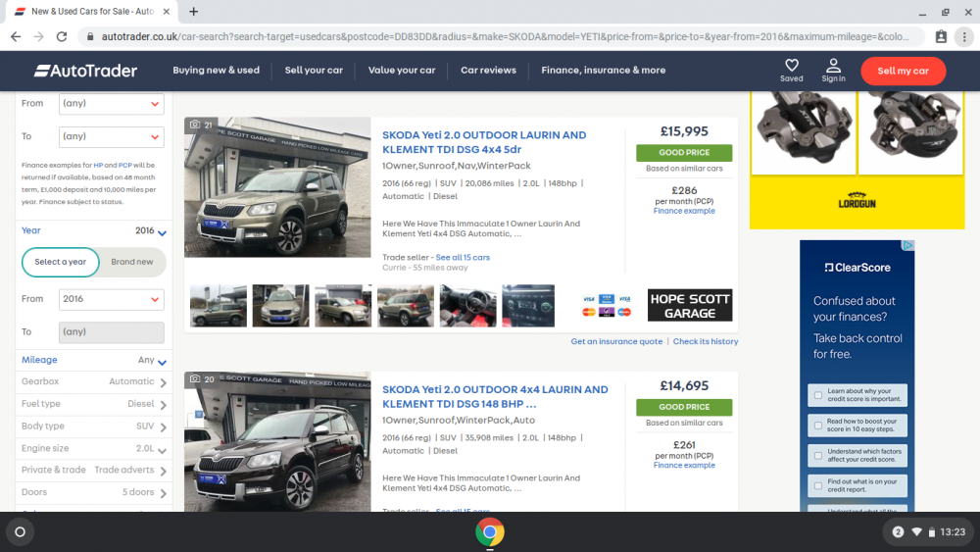Open the top From (any) dropdown
The width and height of the screenshot is (980, 552).
click(x=112, y=104)
